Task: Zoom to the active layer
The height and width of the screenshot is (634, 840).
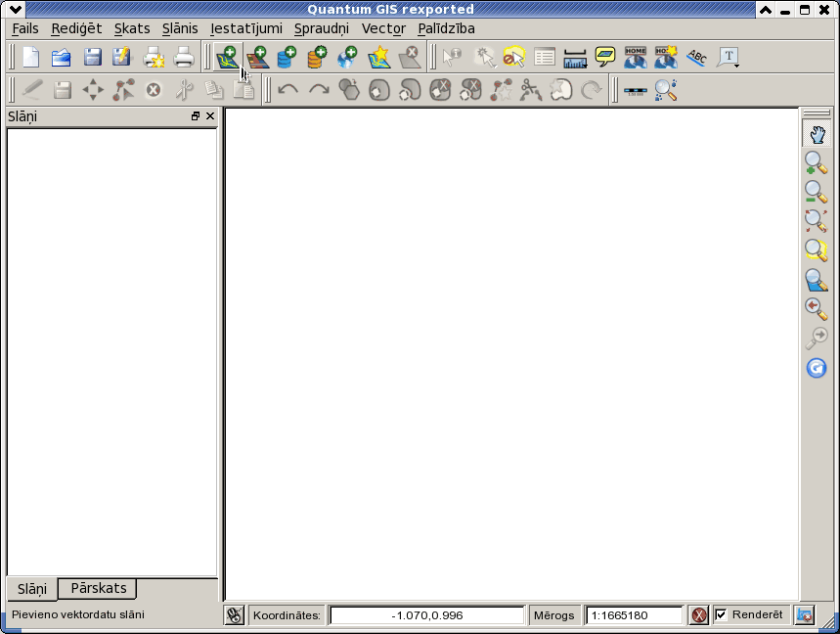Action: coord(817,280)
